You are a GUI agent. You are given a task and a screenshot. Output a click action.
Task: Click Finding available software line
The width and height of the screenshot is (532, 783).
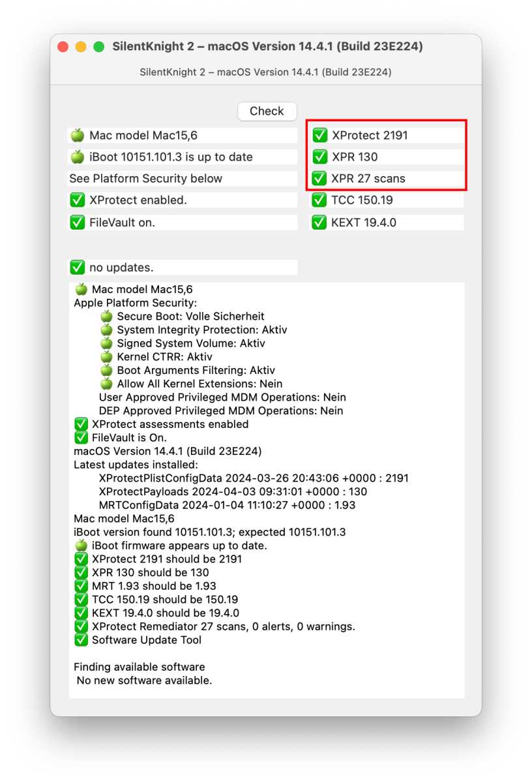(140, 667)
